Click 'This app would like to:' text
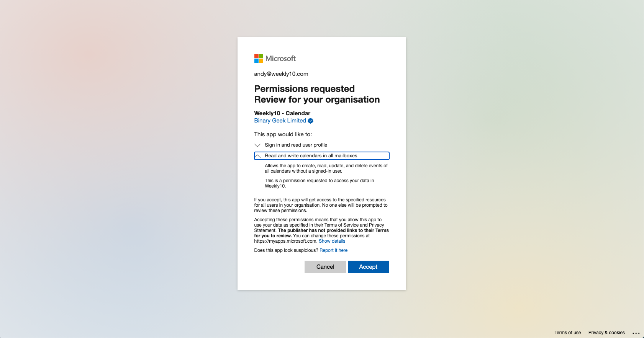 point(283,134)
